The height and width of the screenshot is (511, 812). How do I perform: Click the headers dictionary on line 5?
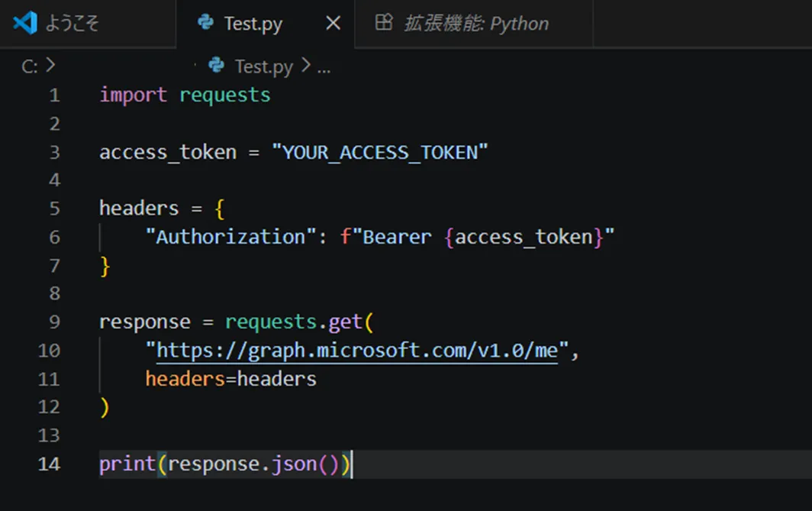pos(138,208)
